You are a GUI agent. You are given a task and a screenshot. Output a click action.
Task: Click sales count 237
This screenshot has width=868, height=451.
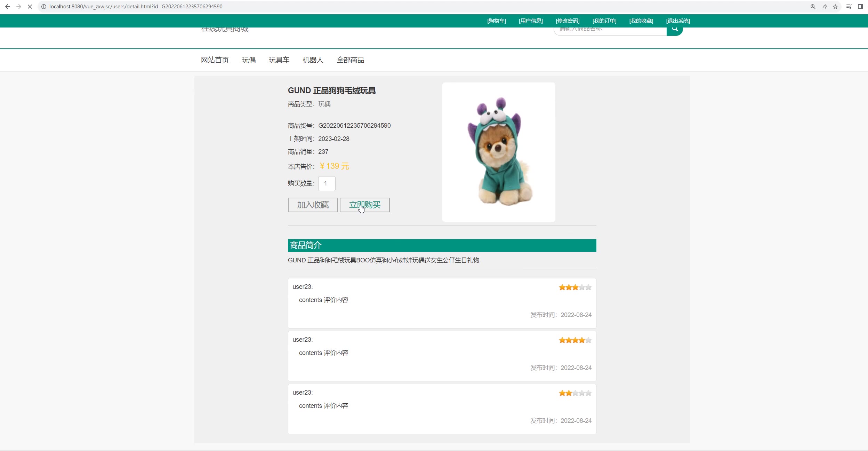point(323,152)
